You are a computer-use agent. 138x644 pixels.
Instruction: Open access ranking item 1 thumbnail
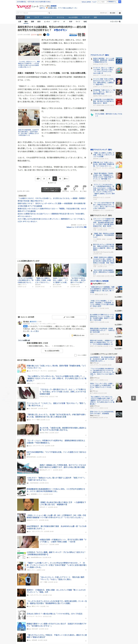(x=119, y=61)
